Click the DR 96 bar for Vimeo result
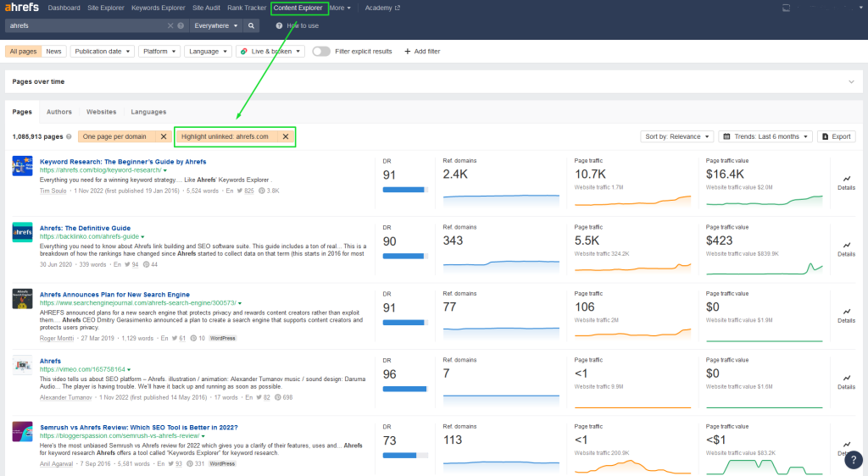The height and width of the screenshot is (476, 868). click(405, 389)
